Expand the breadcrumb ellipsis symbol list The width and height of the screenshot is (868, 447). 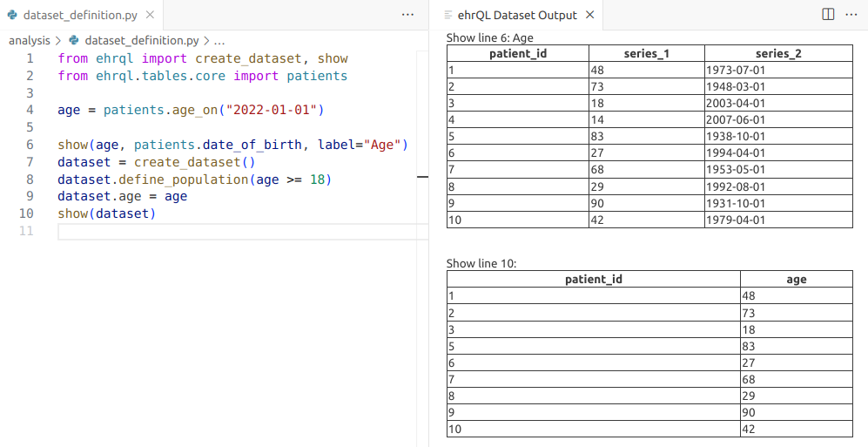pos(219,40)
